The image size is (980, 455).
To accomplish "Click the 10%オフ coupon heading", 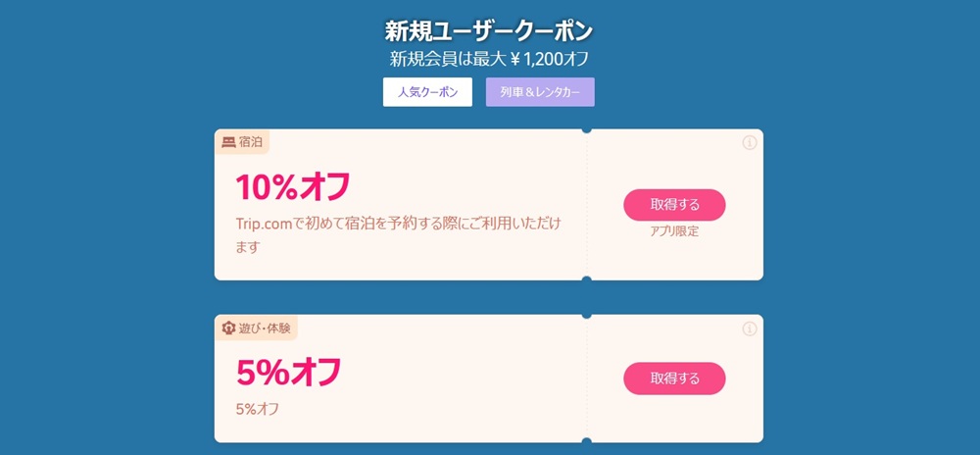I will pyautogui.click(x=293, y=186).
